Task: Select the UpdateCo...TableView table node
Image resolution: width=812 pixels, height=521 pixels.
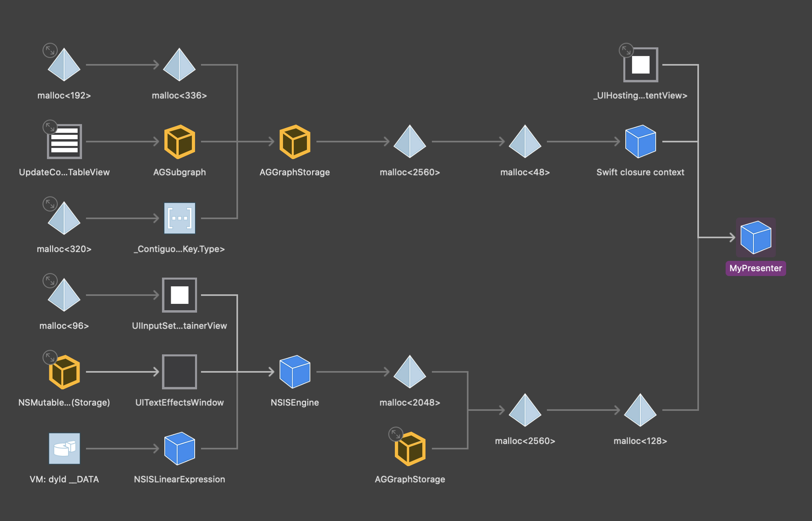Action: (x=64, y=141)
